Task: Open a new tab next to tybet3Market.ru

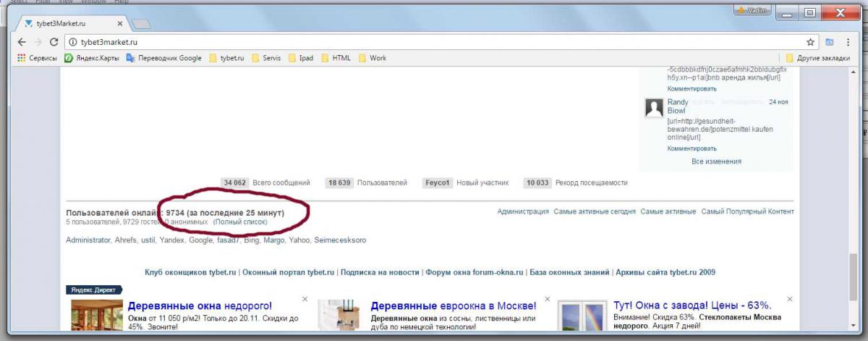Action: tap(142, 24)
